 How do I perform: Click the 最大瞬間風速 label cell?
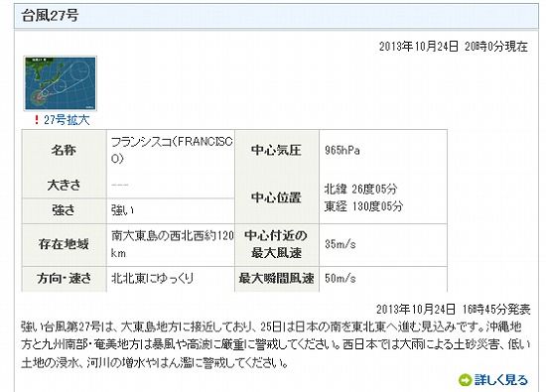pos(277,279)
